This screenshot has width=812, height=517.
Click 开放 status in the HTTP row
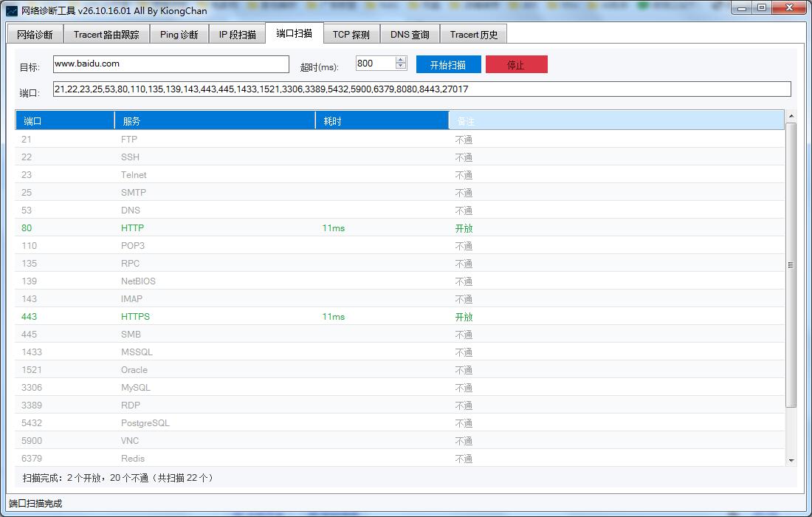point(464,228)
